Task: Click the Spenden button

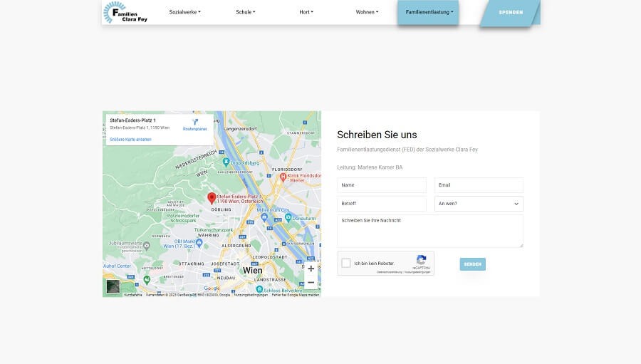Action: click(x=510, y=12)
